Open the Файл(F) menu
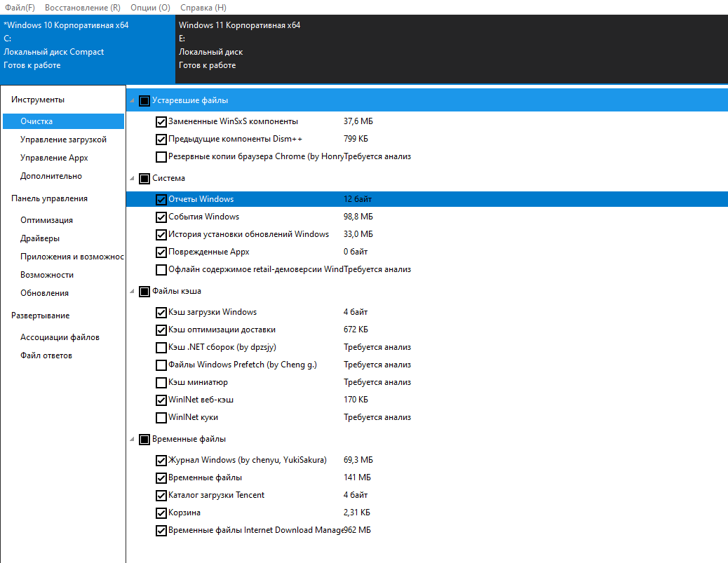This screenshot has width=728, height=563. coord(20,8)
